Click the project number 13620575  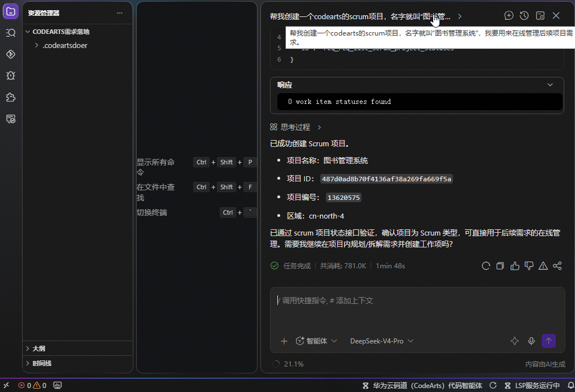click(x=343, y=198)
